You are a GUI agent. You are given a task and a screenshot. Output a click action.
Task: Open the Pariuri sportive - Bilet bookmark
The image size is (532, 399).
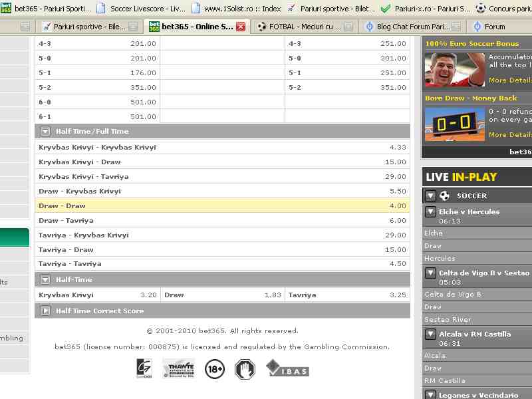pos(331,9)
